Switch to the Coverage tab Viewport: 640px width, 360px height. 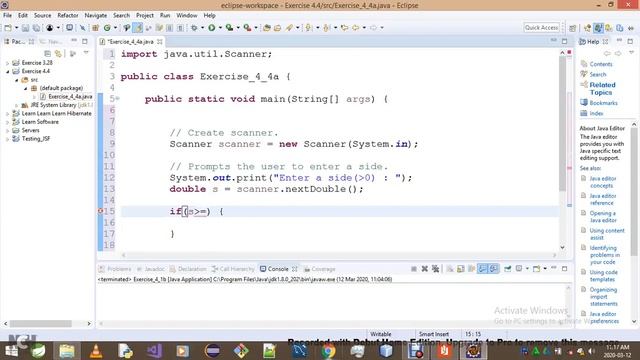(x=320, y=269)
